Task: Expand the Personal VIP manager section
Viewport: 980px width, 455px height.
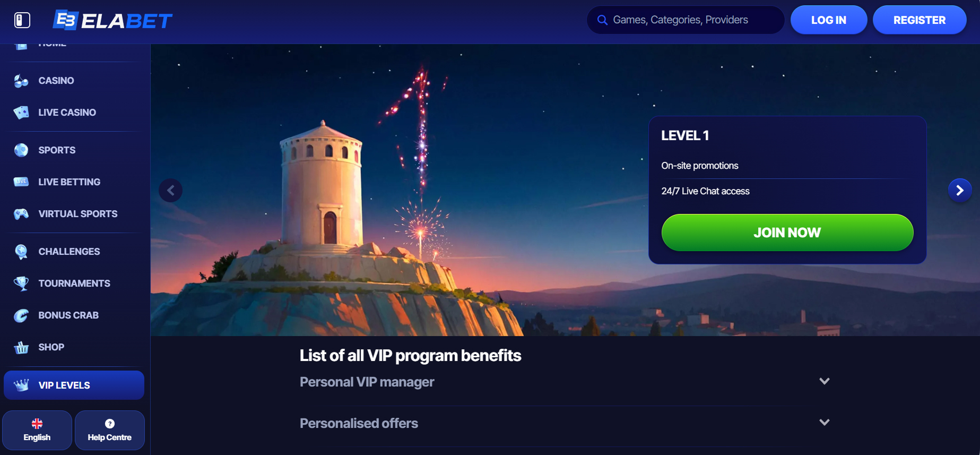Action: (x=565, y=382)
